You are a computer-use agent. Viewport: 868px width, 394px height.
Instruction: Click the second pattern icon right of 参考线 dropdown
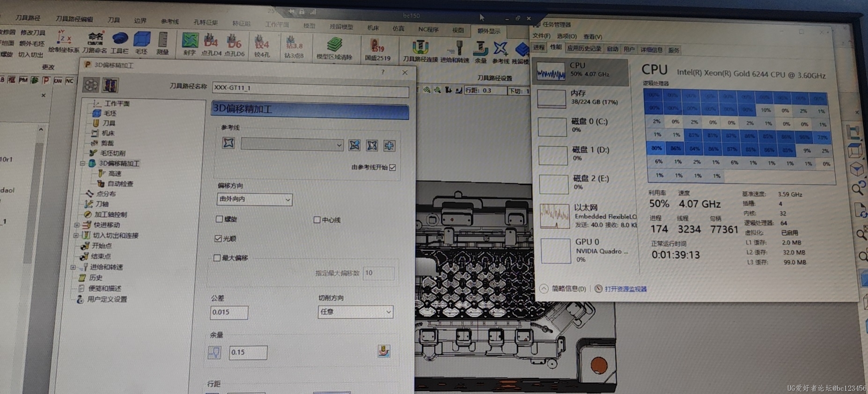372,146
